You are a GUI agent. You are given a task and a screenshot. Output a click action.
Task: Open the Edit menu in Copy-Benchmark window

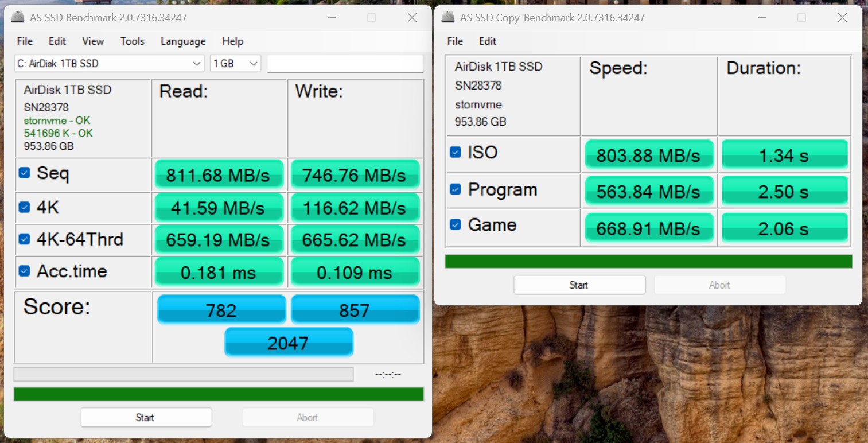488,41
